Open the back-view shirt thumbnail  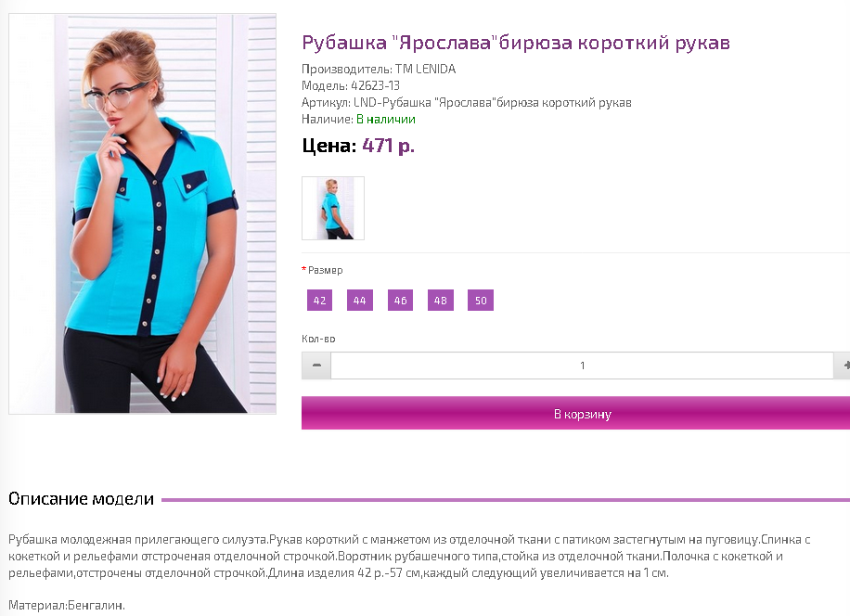(333, 208)
